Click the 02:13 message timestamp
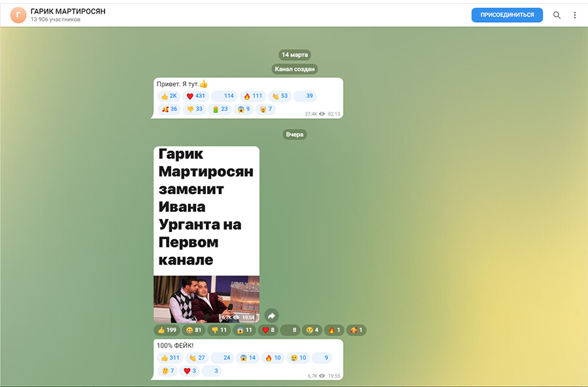 point(334,114)
